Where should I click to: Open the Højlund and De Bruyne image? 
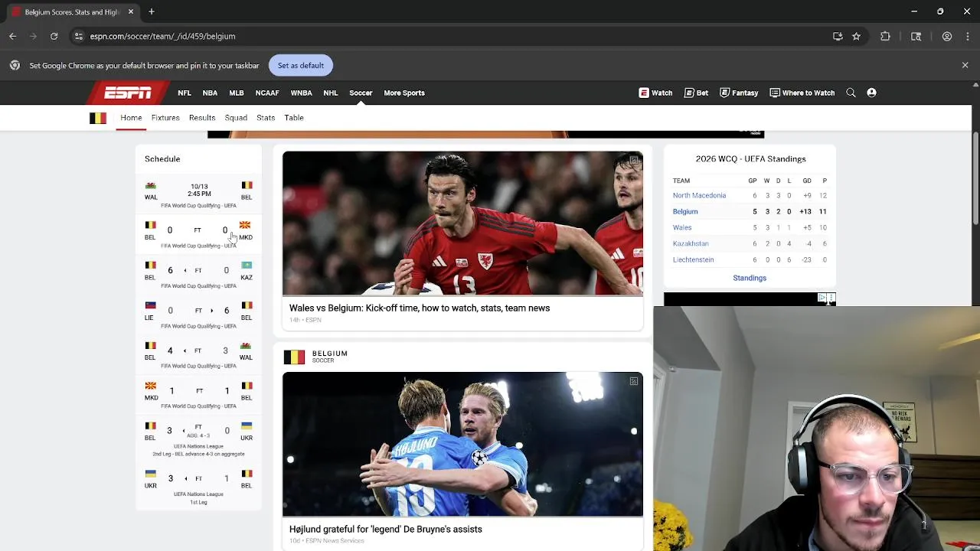click(x=462, y=444)
